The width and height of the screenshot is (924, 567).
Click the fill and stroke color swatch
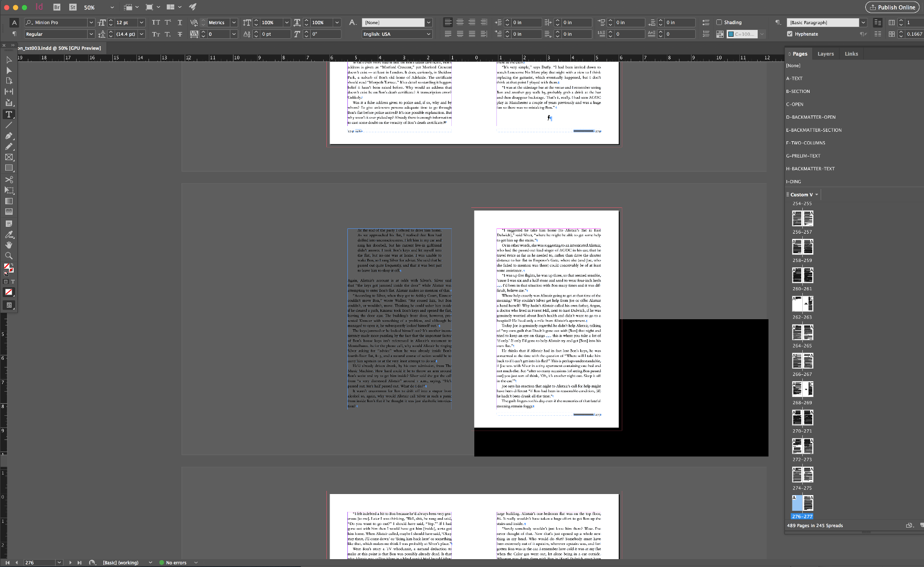pyautogui.click(x=8, y=269)
